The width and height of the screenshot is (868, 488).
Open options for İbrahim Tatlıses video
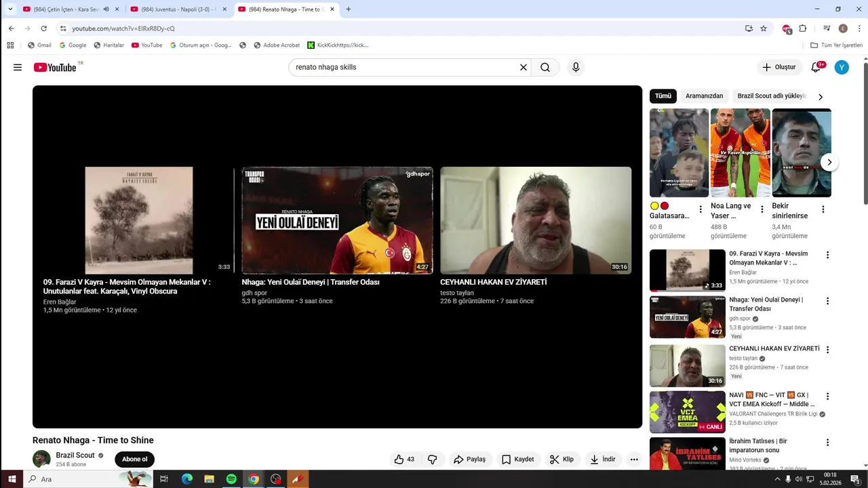pyautogui.click(x=827, y=443)
